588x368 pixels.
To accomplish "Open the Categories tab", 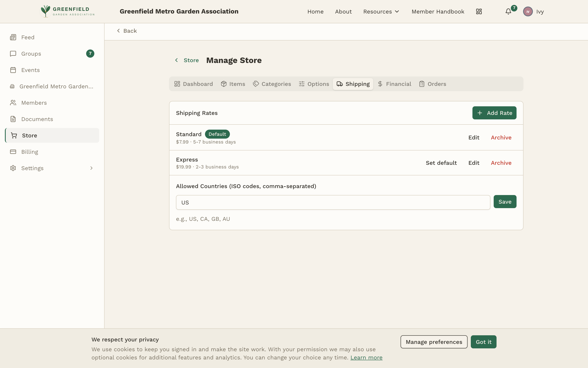I will click(x=272, y=84).
